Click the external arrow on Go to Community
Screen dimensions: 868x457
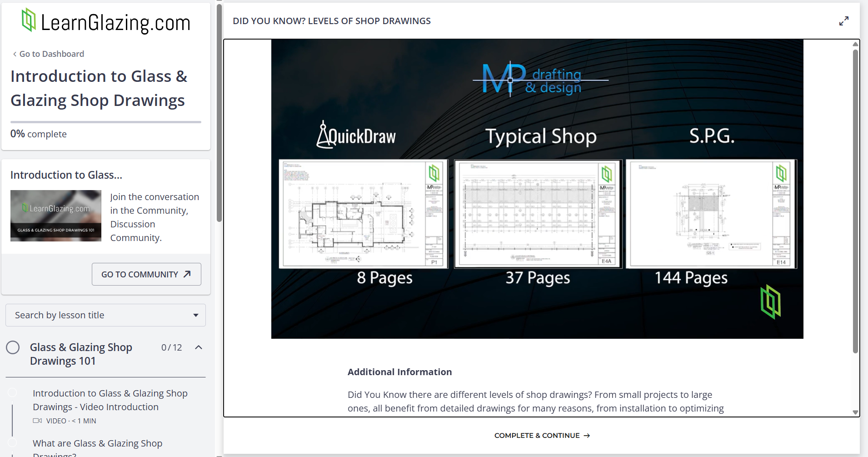187,274
